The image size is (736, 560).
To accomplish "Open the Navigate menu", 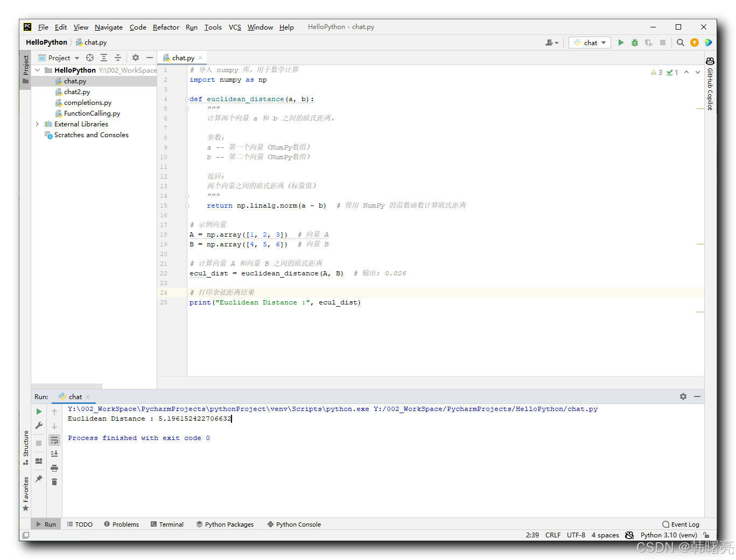I will (x=109, y=27).
